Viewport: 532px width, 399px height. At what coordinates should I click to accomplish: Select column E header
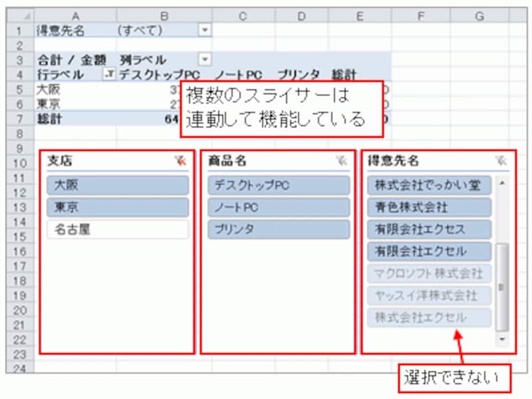pos(360,15)
